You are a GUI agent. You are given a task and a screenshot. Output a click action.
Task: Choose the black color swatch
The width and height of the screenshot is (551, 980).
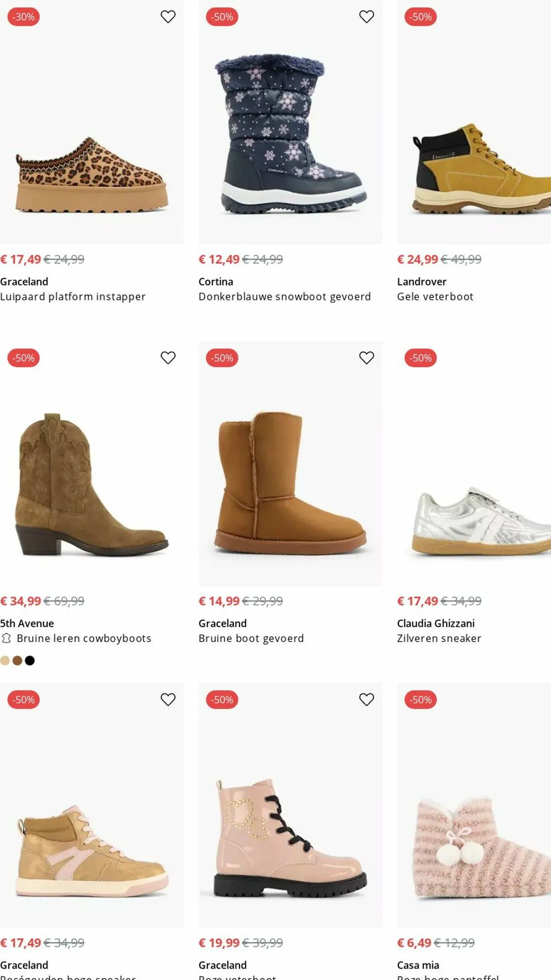[x=30, y=660]
